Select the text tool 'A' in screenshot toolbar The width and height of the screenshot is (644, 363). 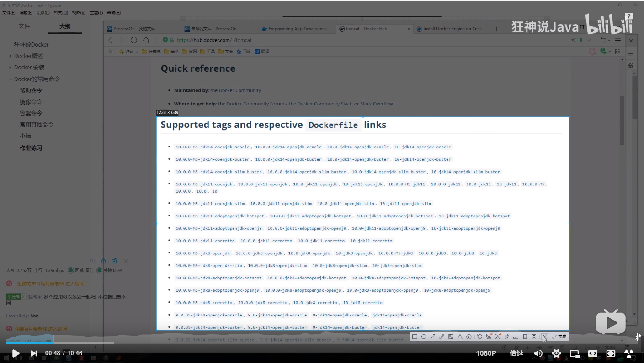point(460,337)
